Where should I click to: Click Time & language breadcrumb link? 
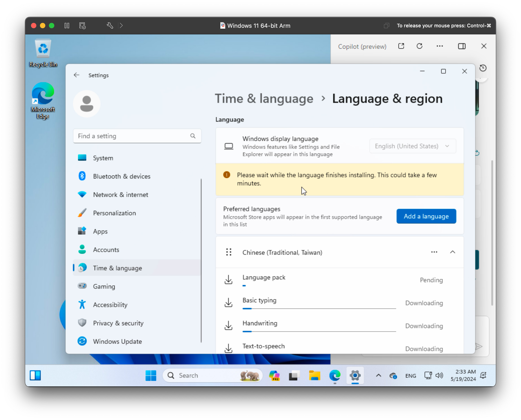[x=264, y=99]
